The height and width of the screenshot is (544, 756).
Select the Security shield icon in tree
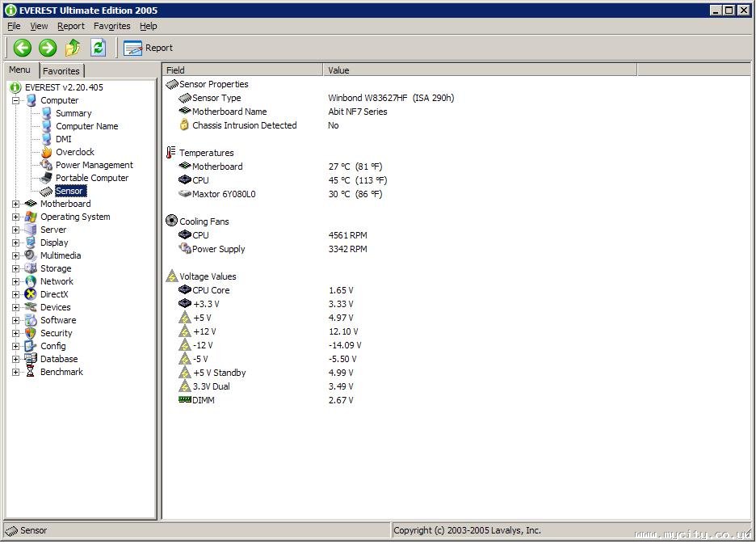tap(31, 333)
